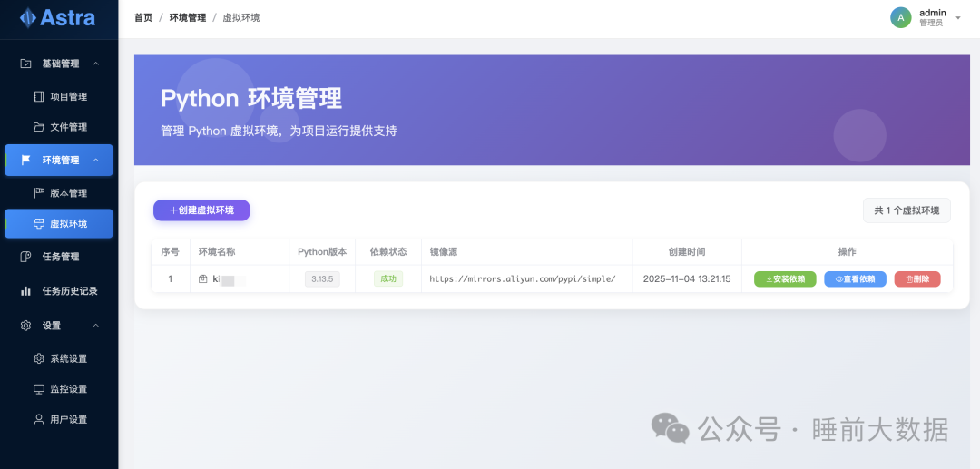Screen dimensions: 980x469
Task: Click the Python 环境管理 banner title
Action: point(251,99)
